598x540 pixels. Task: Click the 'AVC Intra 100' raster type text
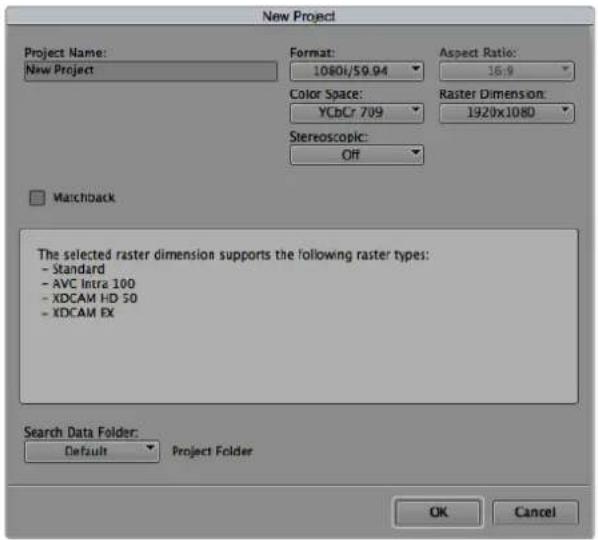coord(94,284)
